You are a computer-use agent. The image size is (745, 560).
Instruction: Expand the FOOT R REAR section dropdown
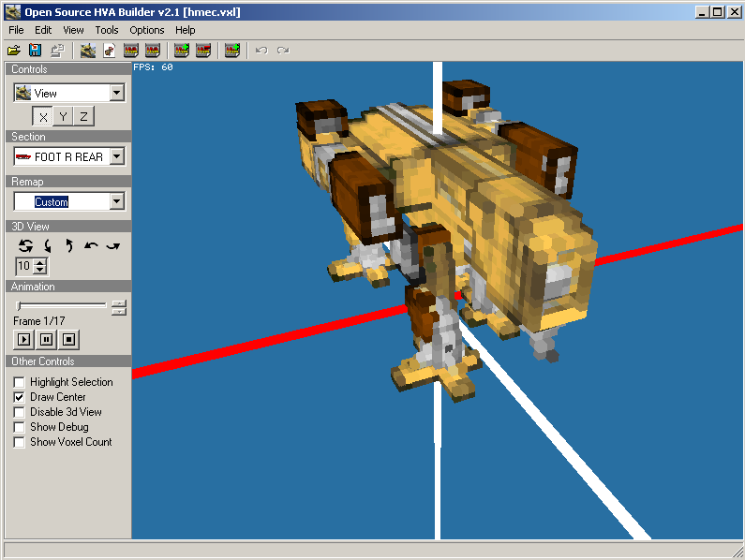117,156
